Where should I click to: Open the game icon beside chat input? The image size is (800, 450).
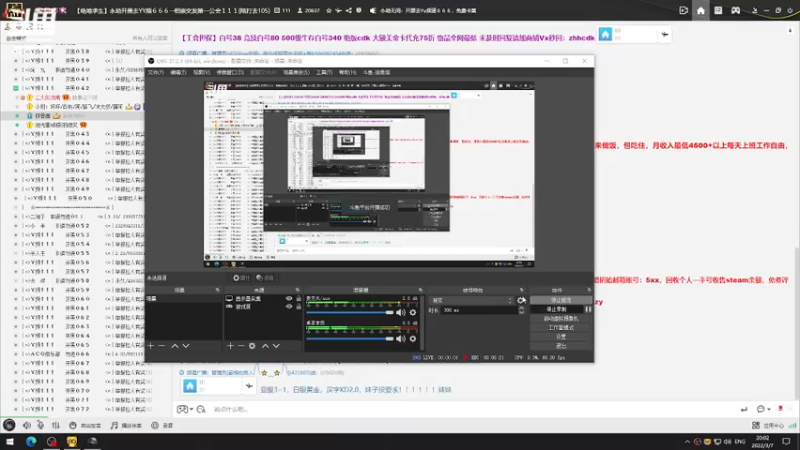point(182,409)
